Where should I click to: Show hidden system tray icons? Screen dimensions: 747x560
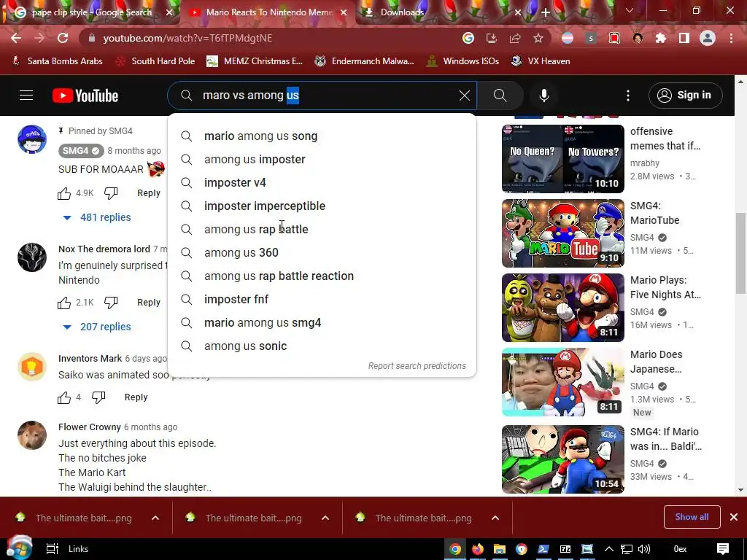(609, 549)
